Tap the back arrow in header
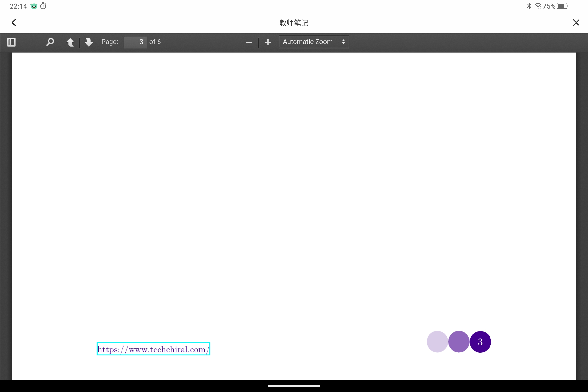Viewport: 588px width, 392px height. (x=14, y=23)
